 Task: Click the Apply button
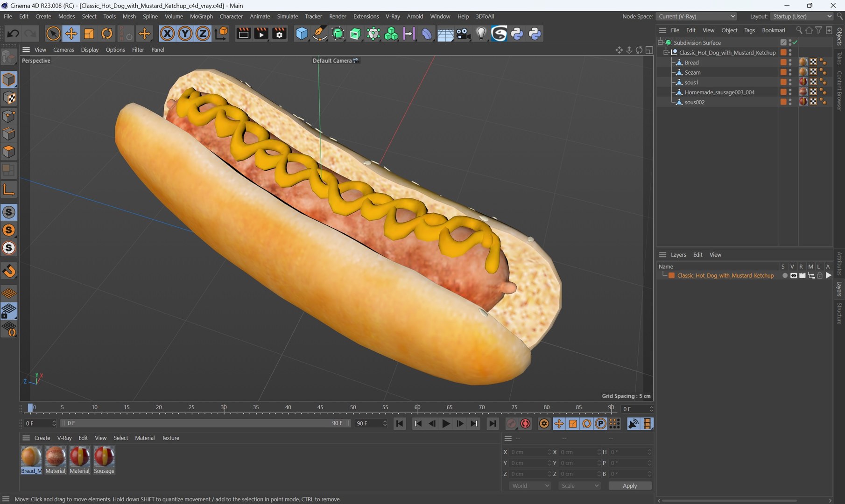tap(630, 486)
